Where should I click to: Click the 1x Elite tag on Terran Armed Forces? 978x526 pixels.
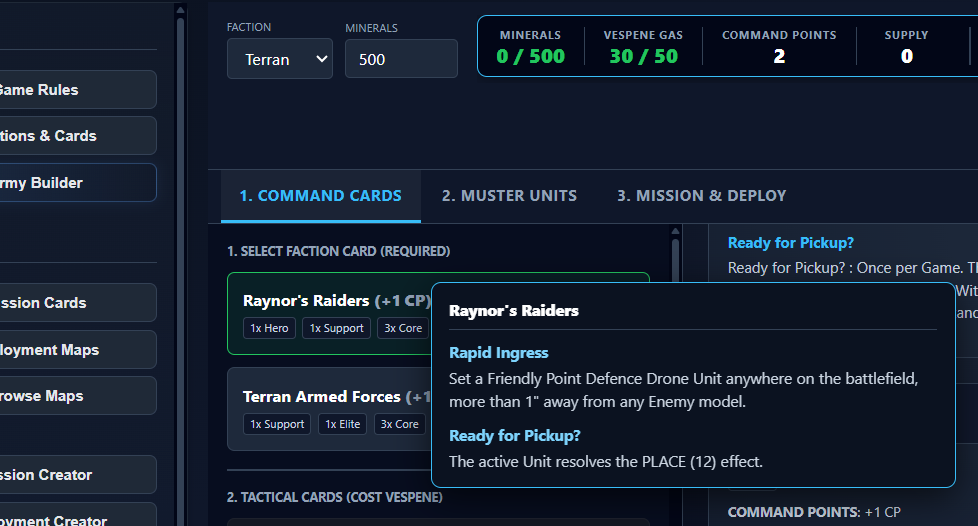[x=342, y=424]
